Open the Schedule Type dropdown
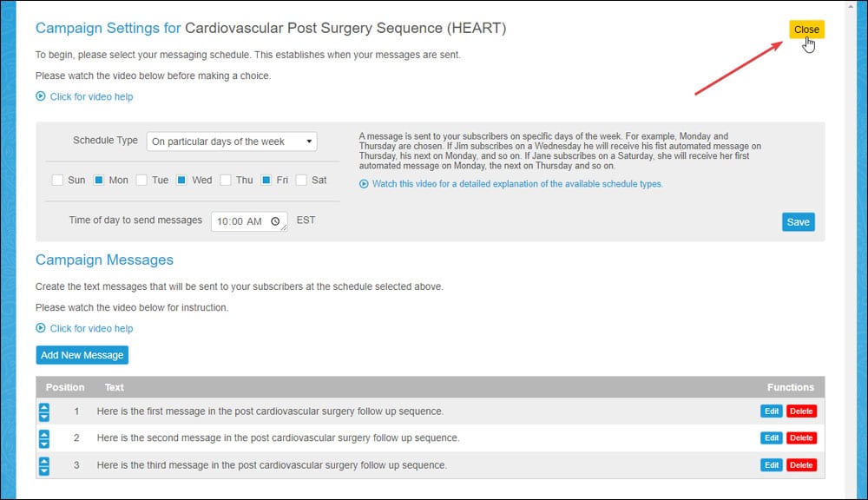868x500 pixels. pyautogui.click(x=232, y=141)
